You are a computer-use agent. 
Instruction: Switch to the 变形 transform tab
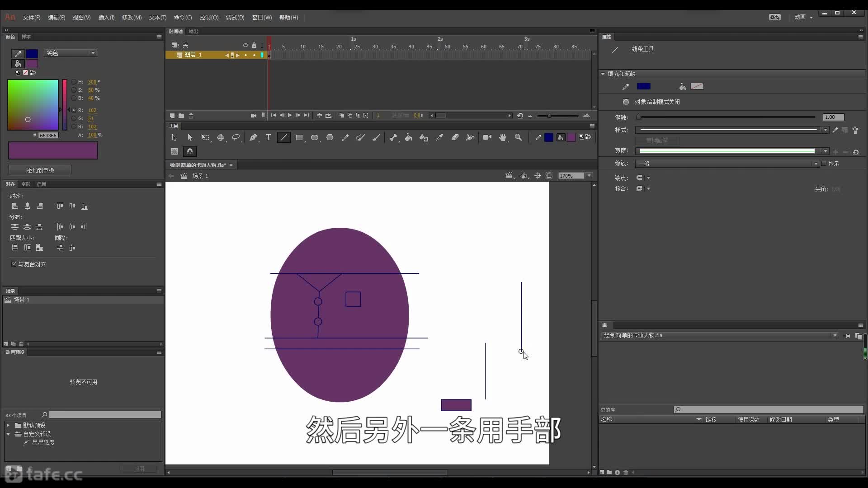[26, 184]
